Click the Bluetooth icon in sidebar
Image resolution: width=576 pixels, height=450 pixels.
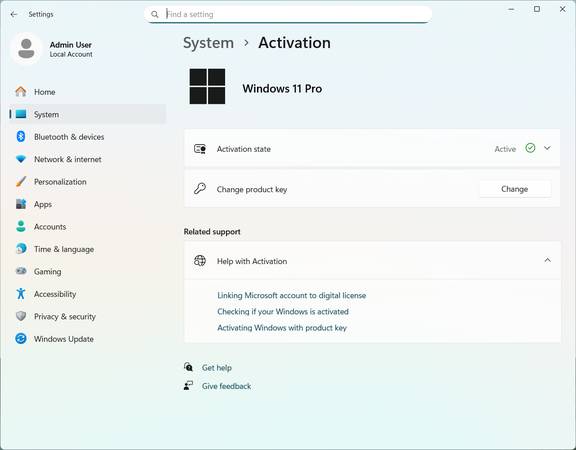click(21, 137)
